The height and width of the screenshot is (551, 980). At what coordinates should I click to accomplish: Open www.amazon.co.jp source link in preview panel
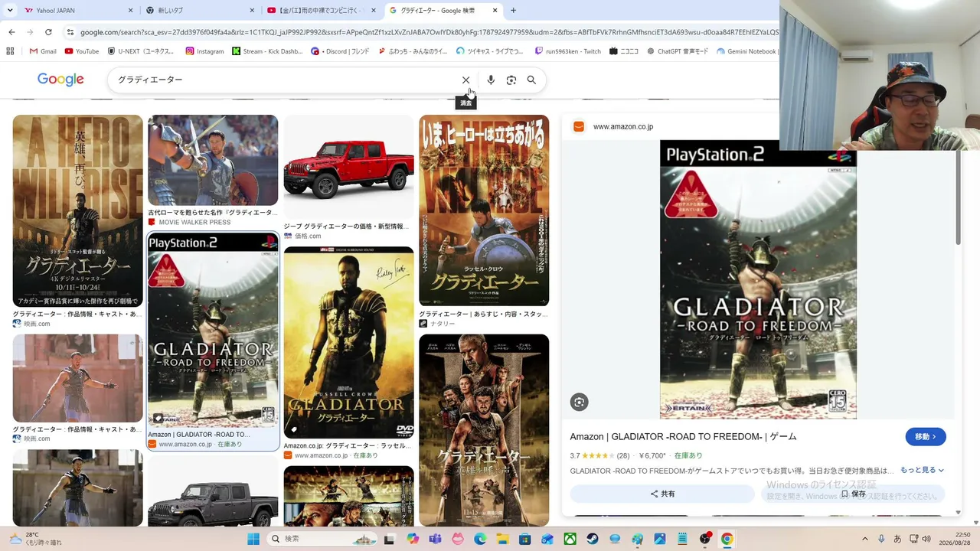pyautogui.click(x=623, y=127)
